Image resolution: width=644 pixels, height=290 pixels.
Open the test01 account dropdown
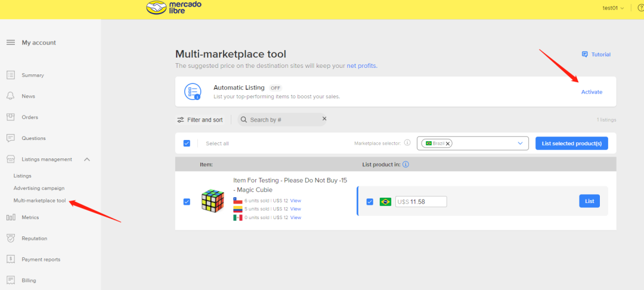click(x=614, y=8)
